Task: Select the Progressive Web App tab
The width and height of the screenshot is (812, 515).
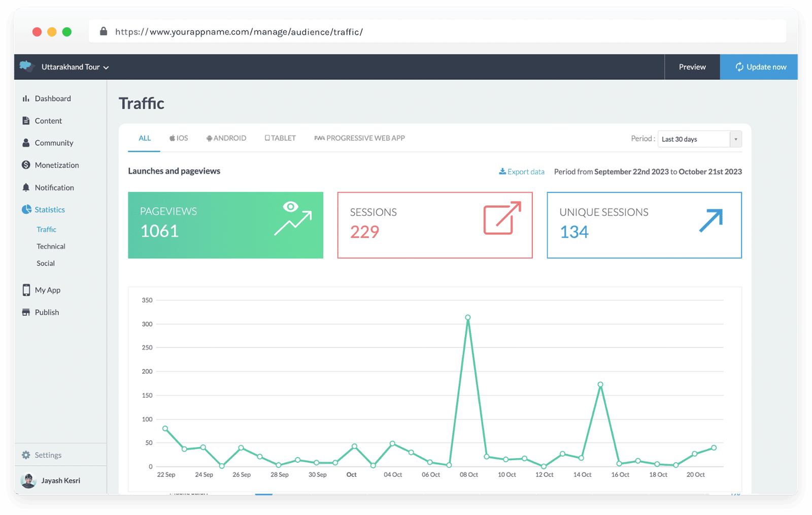Action: coord(359,138)
